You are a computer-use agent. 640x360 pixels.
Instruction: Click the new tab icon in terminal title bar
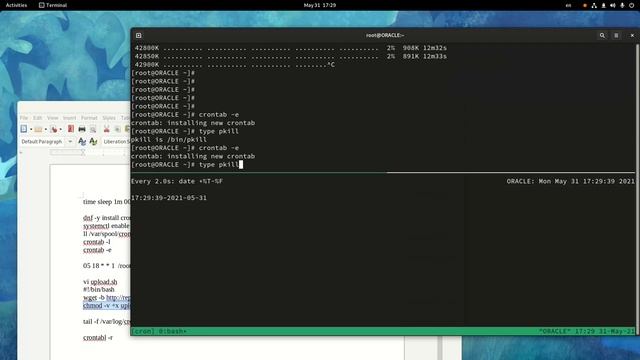tap(139, 36)
